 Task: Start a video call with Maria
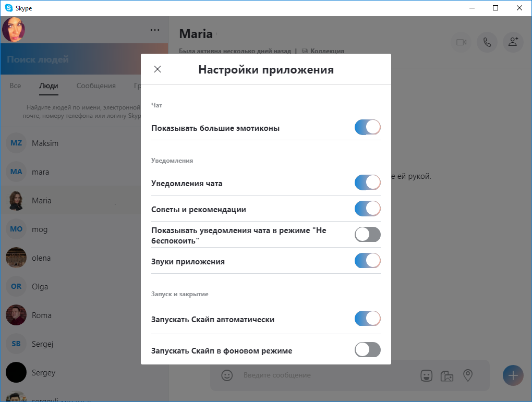tap(461, 42)
